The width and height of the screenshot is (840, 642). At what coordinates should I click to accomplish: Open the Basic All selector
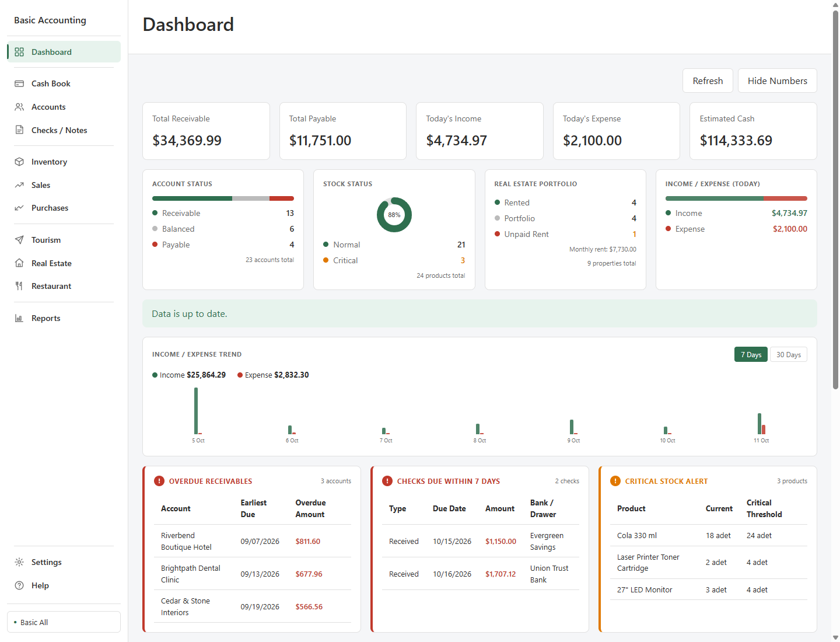tap(64, 622)
